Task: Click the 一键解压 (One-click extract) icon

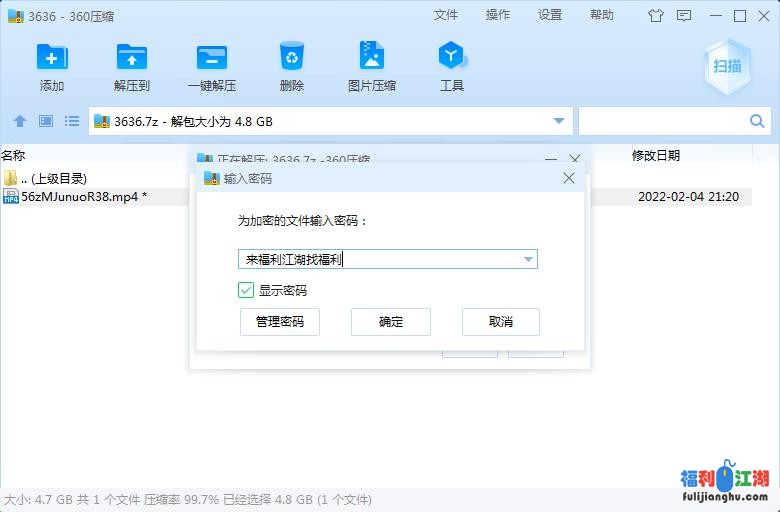Action: pyautogui.click(x=211, y=57)
